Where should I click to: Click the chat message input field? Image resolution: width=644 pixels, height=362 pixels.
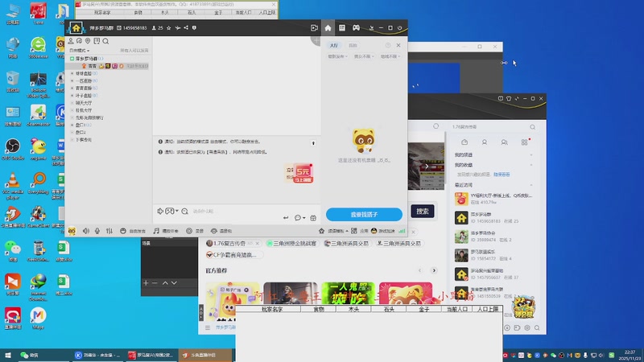236,211
